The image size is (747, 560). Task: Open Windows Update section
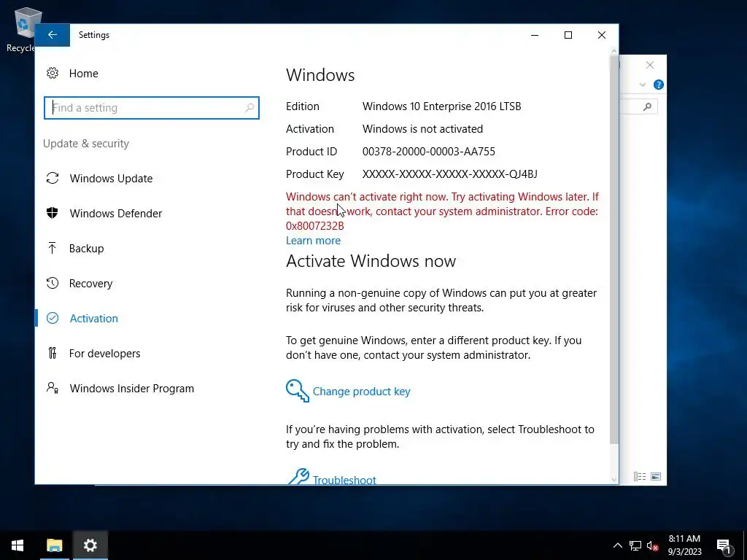111,179
